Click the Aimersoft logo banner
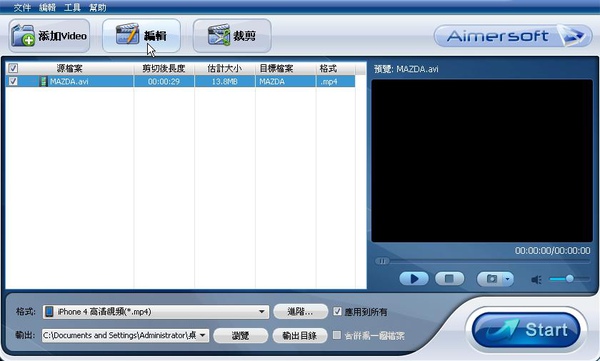This screenshot has height=361, width=600. [x=513, y=36]
